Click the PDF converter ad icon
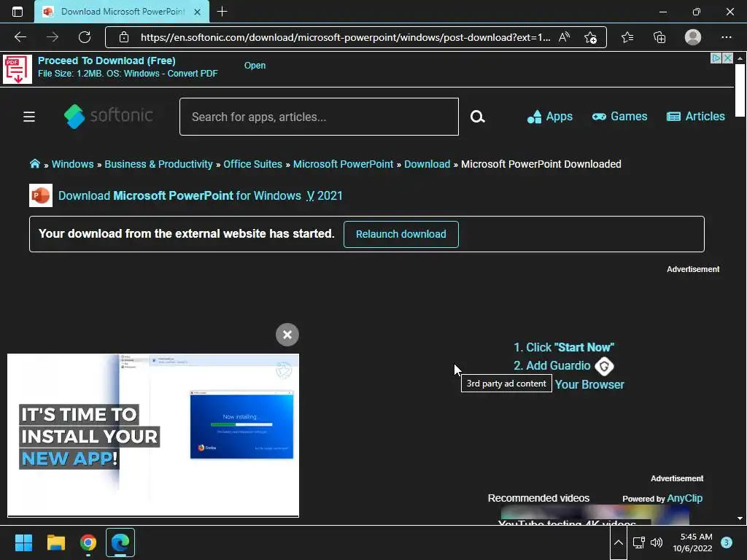The height and width of the screenshot is (560, 747). tap(18, 69)
